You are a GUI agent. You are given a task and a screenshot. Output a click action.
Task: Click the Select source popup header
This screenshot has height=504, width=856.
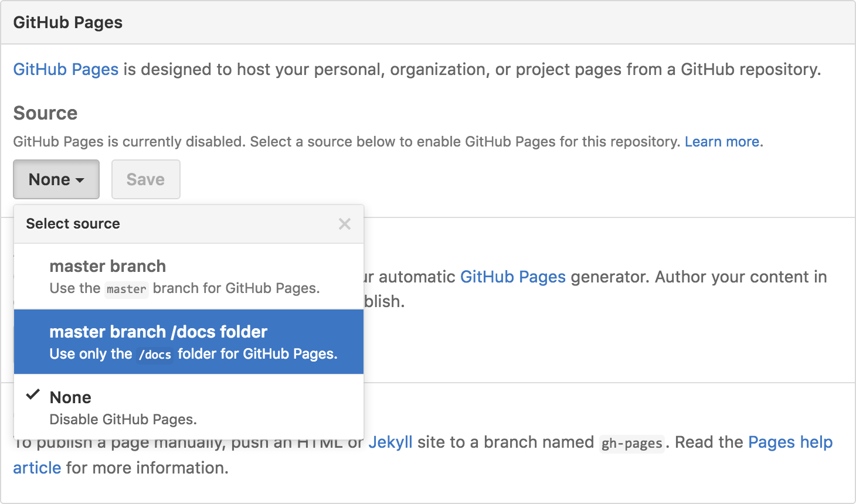[x=73, y=224]
